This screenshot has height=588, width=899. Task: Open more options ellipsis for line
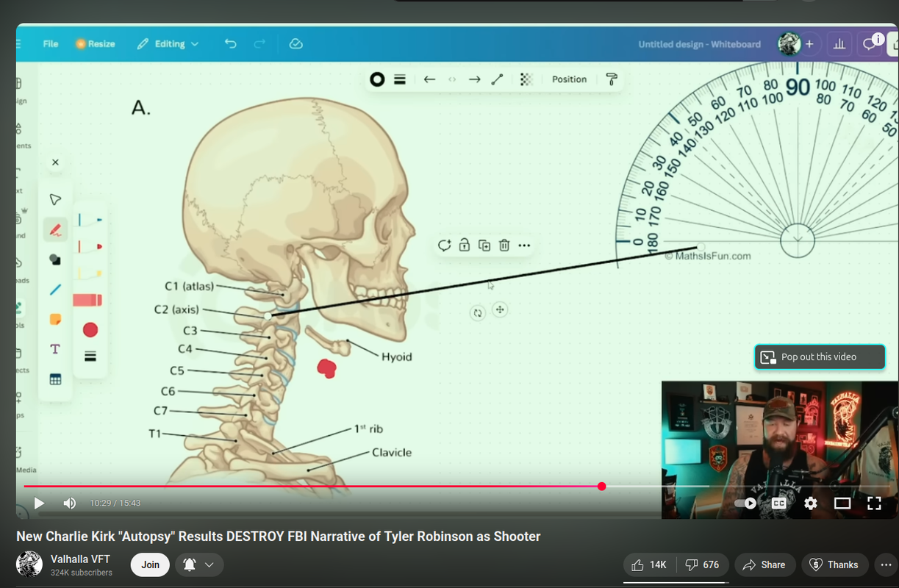524,245
